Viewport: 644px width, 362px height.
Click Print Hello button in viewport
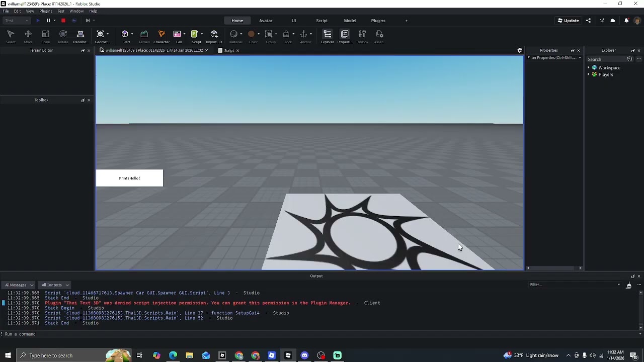129,178
